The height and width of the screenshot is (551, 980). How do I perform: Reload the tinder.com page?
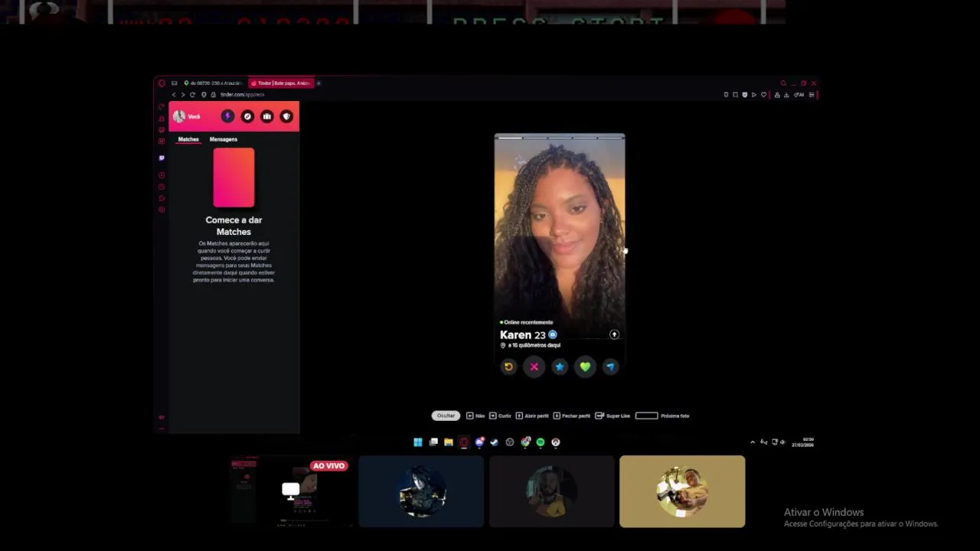(192, 94)
